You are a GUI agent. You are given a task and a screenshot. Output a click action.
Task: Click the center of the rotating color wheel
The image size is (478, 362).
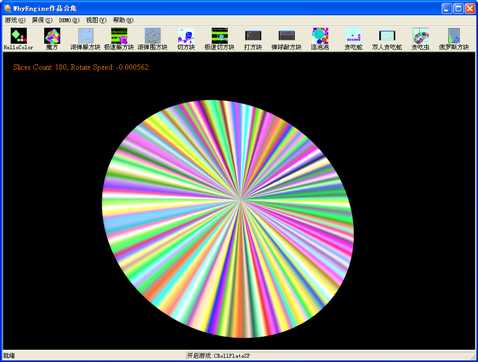(241, 201)
